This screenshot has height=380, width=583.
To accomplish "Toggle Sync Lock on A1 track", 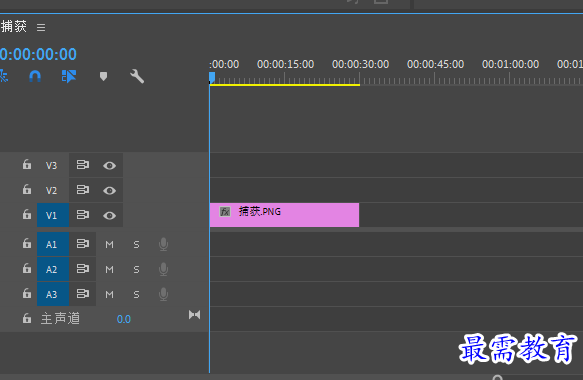I will pos(83,244).
